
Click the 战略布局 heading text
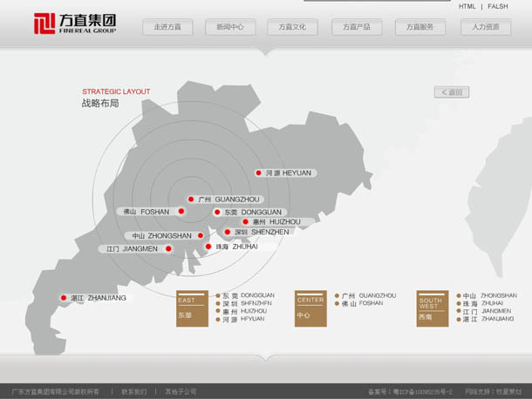pyautogui.click(x=100, y=103)
